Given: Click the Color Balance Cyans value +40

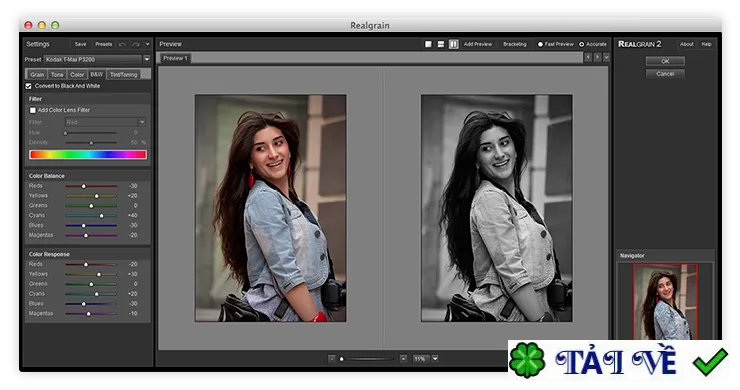Looking at the screenshot, I should pos(132,215).
